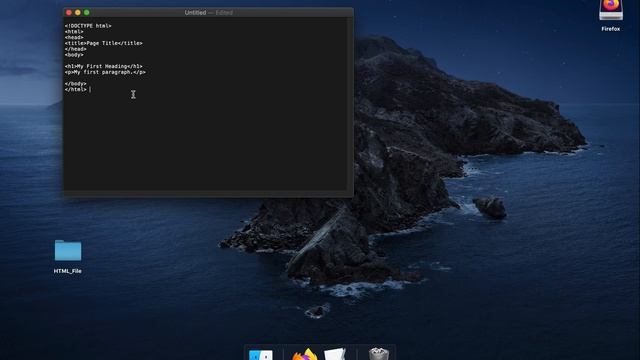The image size is (640, 360).
Task: Click the closing </head> tag line
Action: pyautogui.click(x=76, y=49)
